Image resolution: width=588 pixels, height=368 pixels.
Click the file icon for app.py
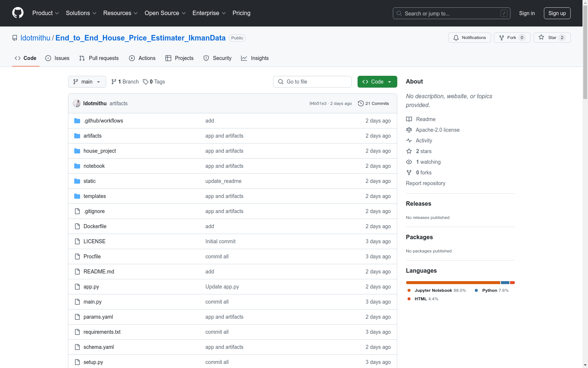[77, 287]
